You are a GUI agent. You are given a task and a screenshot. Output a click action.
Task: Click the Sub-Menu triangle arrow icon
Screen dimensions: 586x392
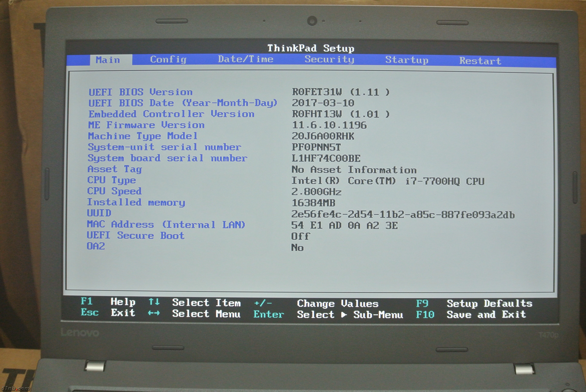[344, 315]
